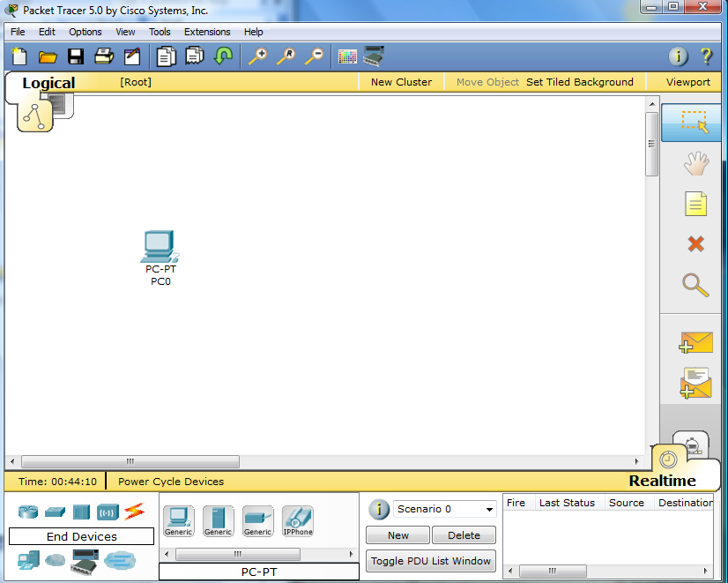Viewport: 728px width, 583px height.
Task: Choose the End Devices category icon
Action: pos(28,560)
